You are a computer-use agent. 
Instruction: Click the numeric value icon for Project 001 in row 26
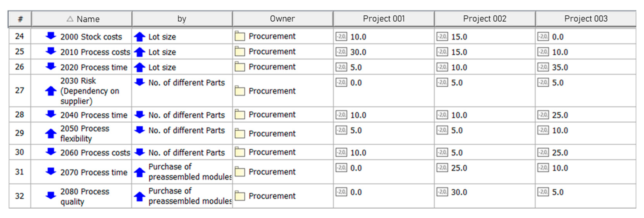(x=341, y=67)
